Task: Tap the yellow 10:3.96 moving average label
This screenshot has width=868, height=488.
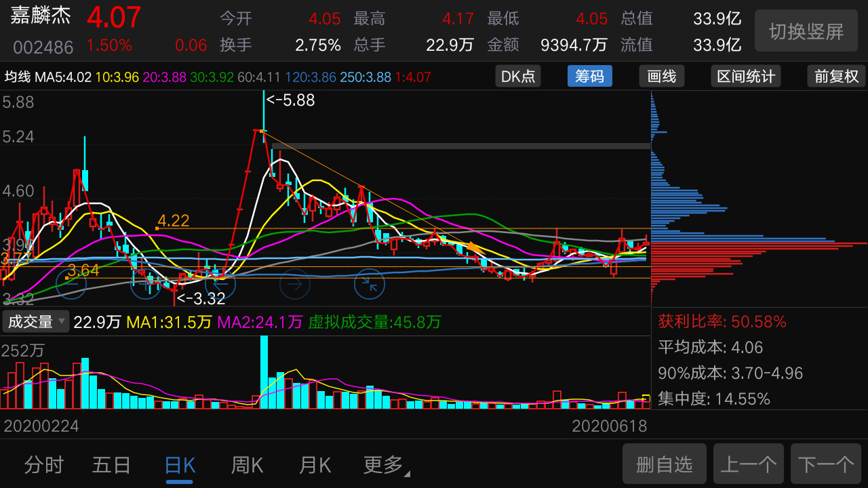Action: pos(118,77)
